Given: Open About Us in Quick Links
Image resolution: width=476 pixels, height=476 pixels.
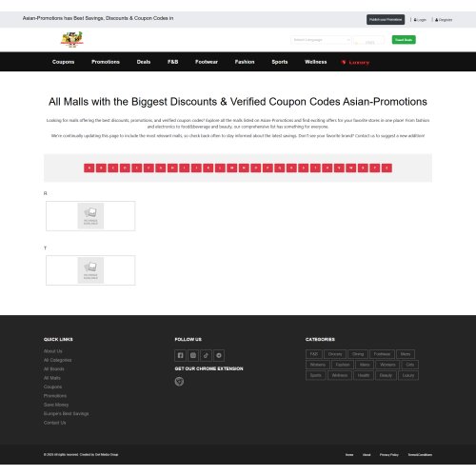Looking at the screenshot, I should [x=53, y=351].
